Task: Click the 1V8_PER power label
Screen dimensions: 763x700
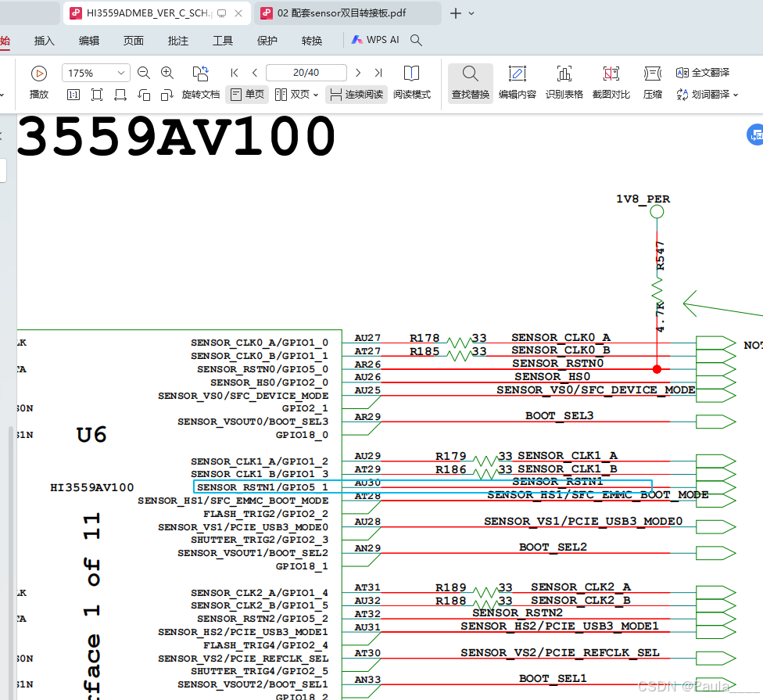Action: (x=643, y=199)
